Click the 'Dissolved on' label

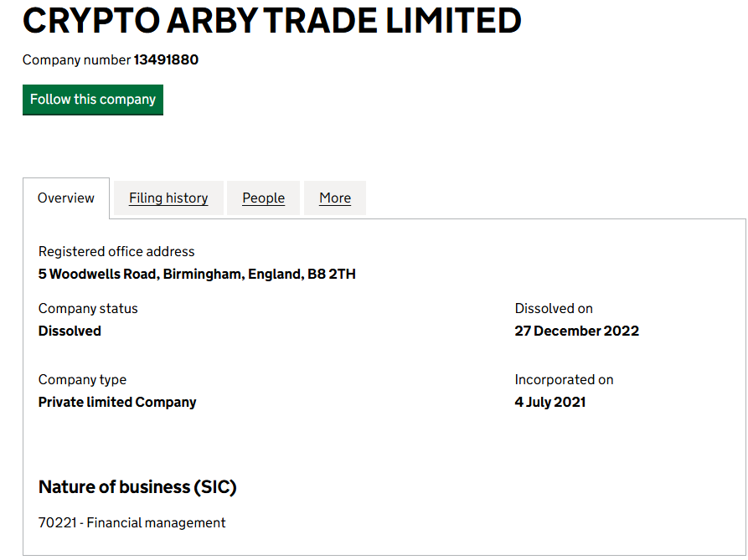(554, 309)
